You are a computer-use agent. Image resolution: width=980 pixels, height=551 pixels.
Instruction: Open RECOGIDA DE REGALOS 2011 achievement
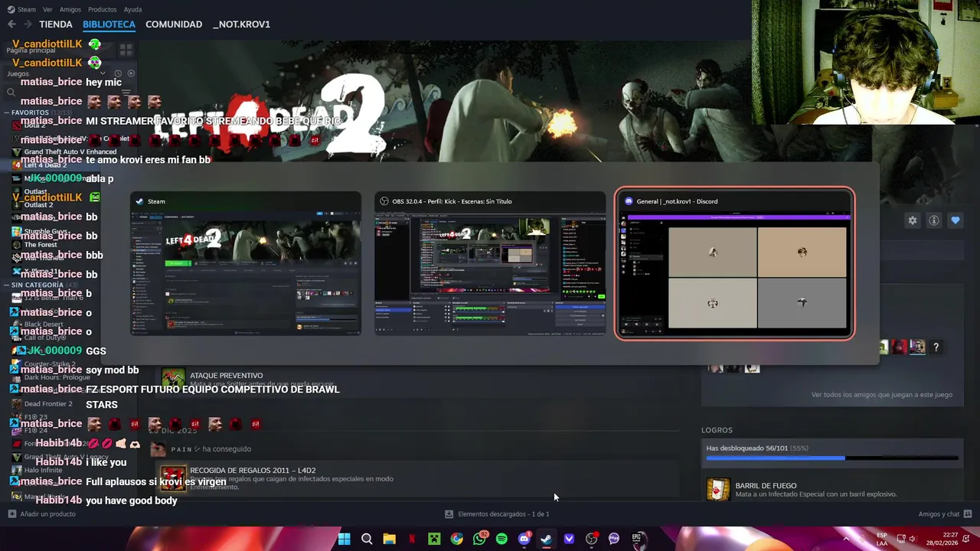(x=253, y=471)
